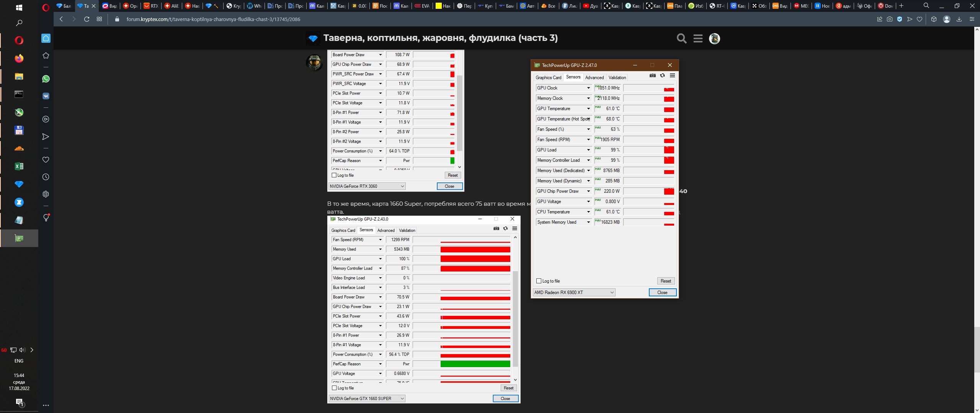The image size is (980, 413).
Task: Click GPU-Z refresh sensors icon
Action: 663,76
